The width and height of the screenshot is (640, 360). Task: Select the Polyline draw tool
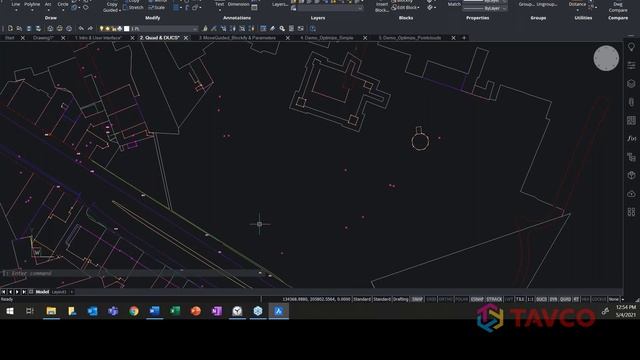point(32,4)
